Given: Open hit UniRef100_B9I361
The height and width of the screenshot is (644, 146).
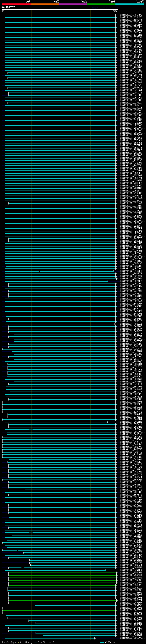Looking at the screenshot, I should [x=131, y=278].
